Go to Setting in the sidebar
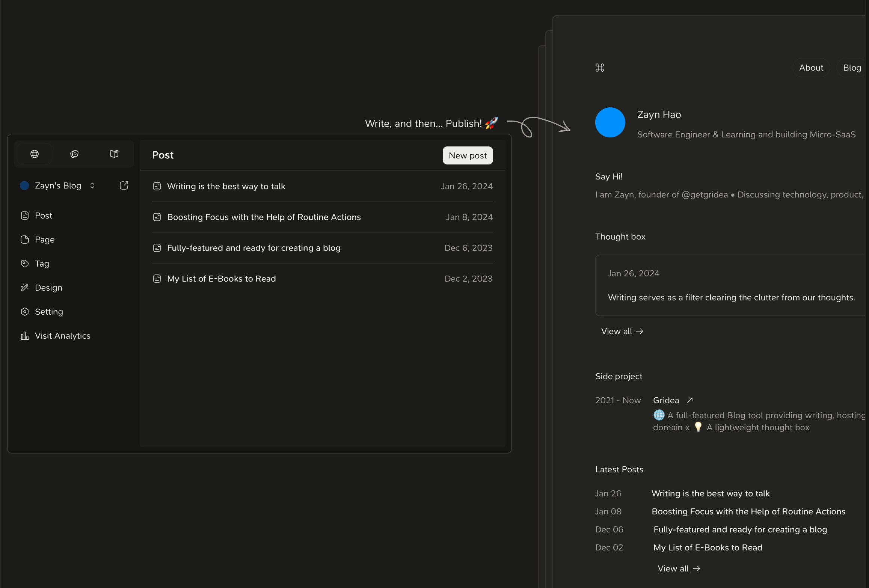This screenshot has height=588, width=869. click(49, 312)
